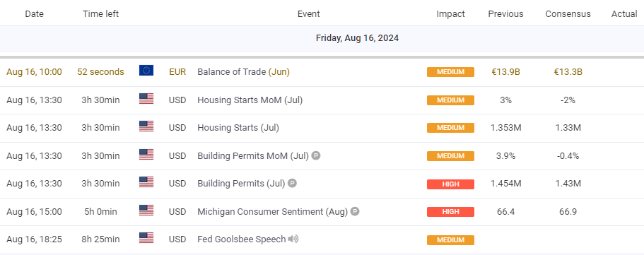Click the HIGH badge for Michigan Consumer Sentiment

450,212
